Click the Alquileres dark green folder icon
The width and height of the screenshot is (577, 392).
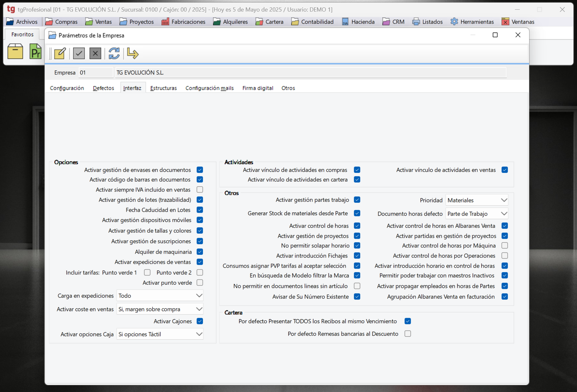[217, 22]
